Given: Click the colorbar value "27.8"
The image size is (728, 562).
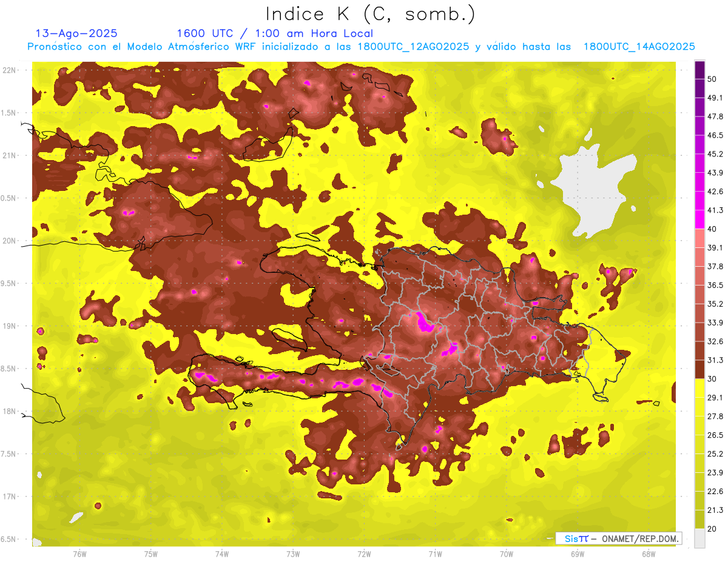Looking at the screenshot, I should (715, 416).
